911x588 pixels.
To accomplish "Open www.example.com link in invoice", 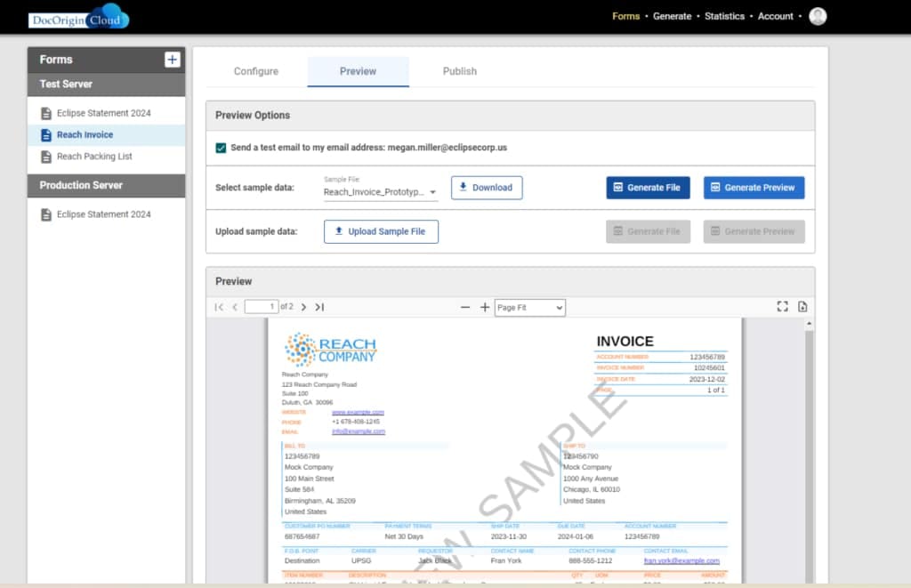I will click(x=358, y=412).
